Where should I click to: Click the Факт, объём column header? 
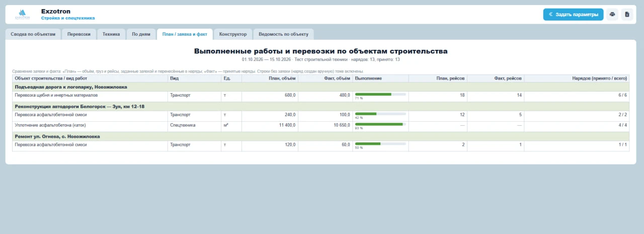click(326, 79)
